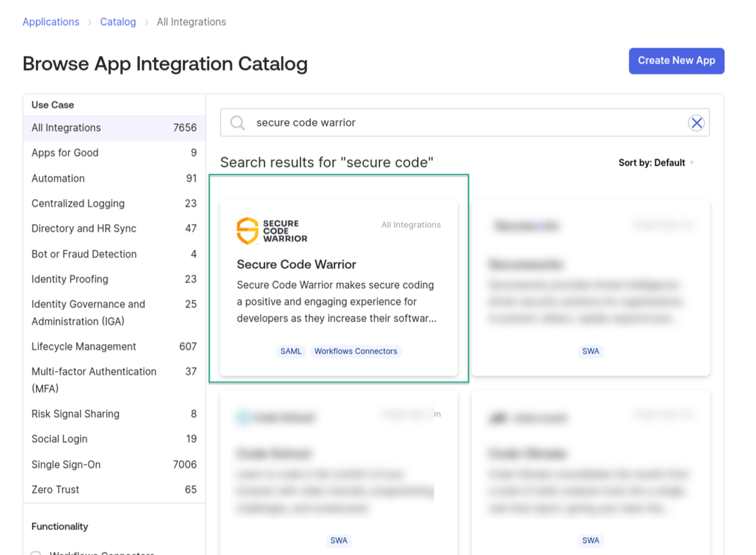Viewport: 756px width, 555px height.
Task: Select the Zero Trust filter
Action: [x=114, y=490]
